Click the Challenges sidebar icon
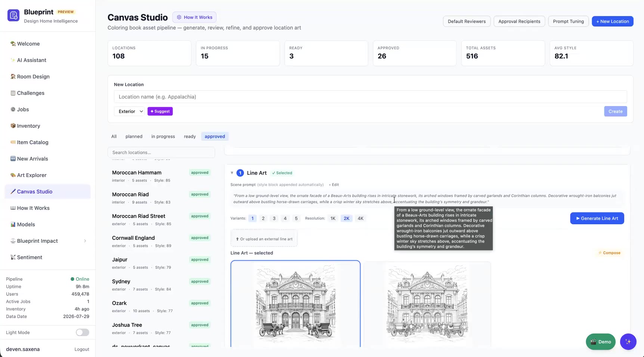The width and height of the screenshot is (644, 357). (x=13, y=93)
